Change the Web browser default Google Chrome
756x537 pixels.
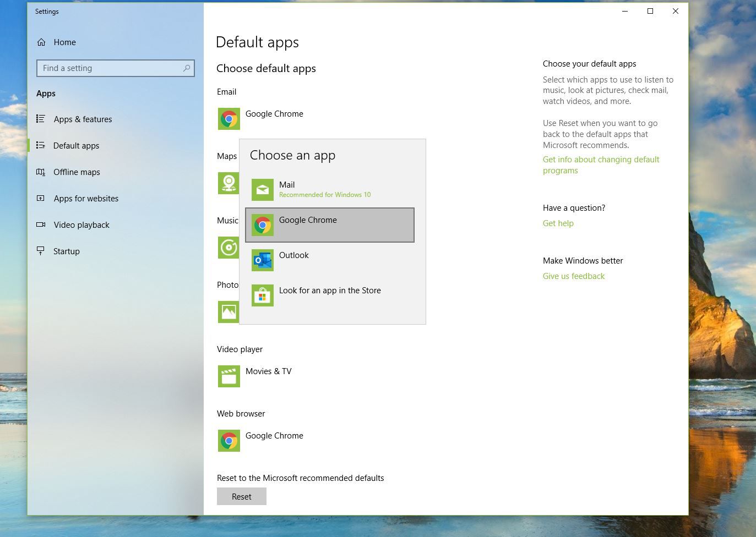pos(262,441)
